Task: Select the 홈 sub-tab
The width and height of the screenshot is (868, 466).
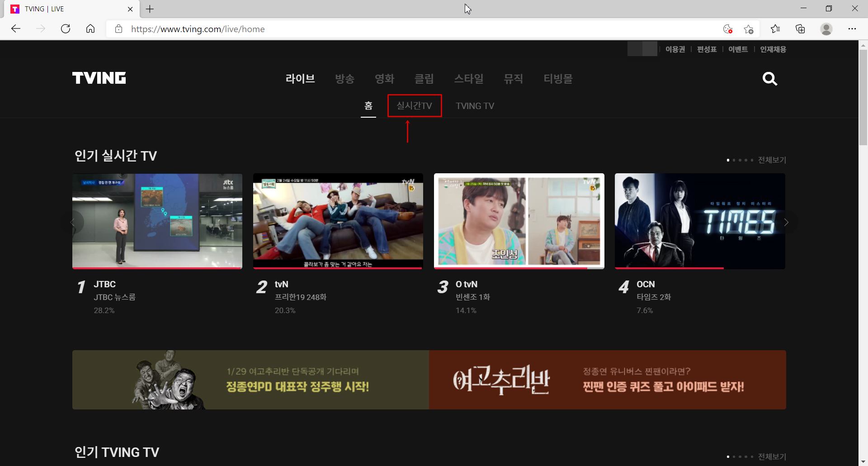Action: tap(368, 106)
